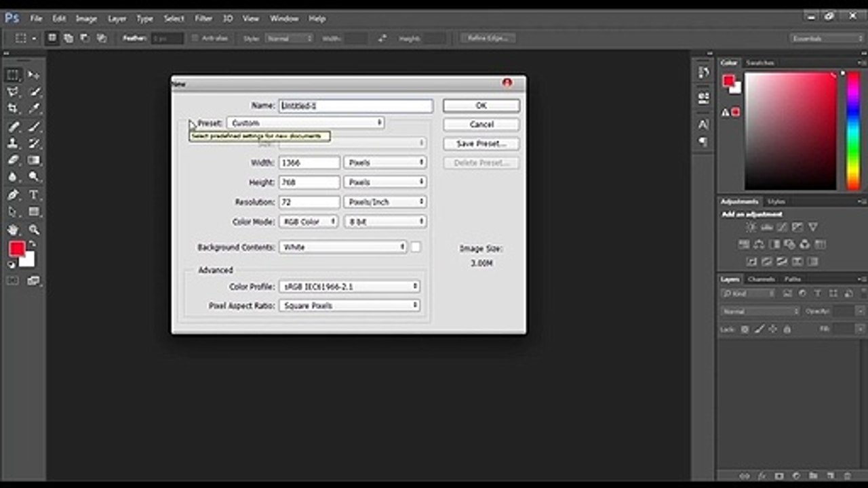868x488 pixels.
Task: Switch to the Swatches tab
Action: (x=759, y=63)
